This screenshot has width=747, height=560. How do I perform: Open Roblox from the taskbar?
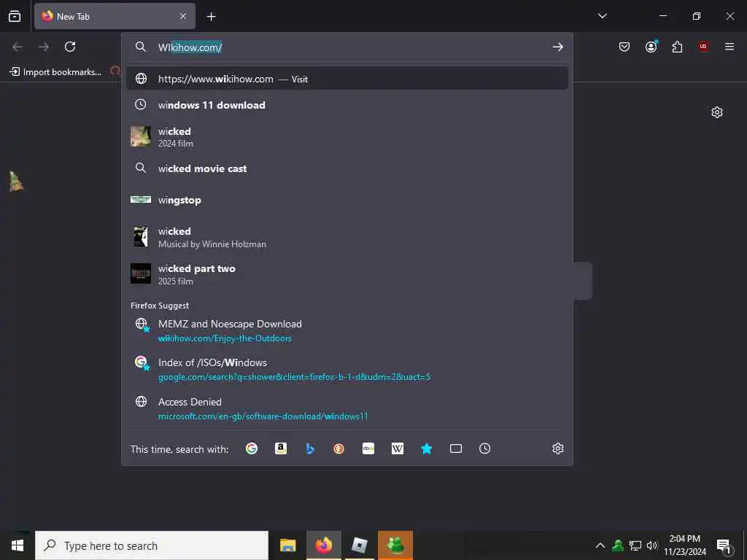click(x=359, y=545)
